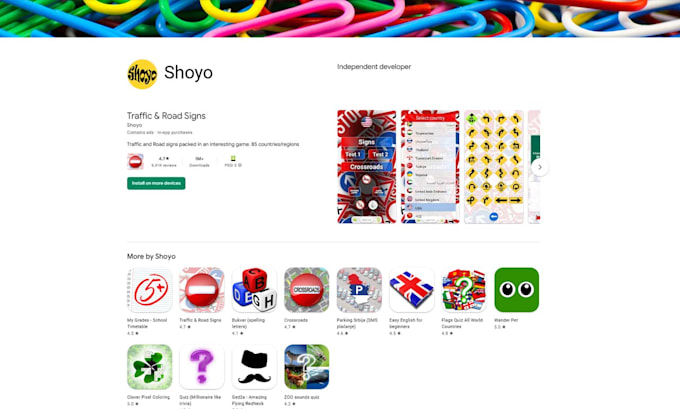Click Install on more devices button
The height and width of the screenshot is (409, 680).
tap(156, 183)
